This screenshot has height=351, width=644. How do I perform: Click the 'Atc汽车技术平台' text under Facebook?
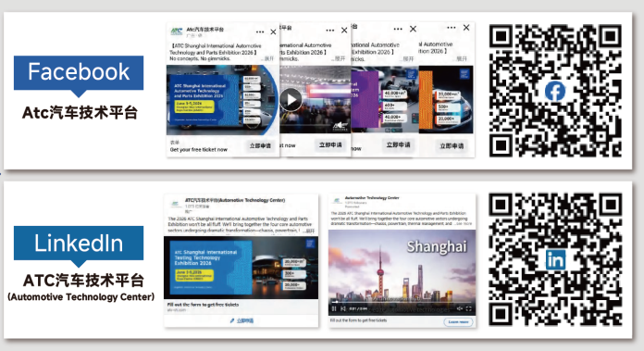click(80, 112)
